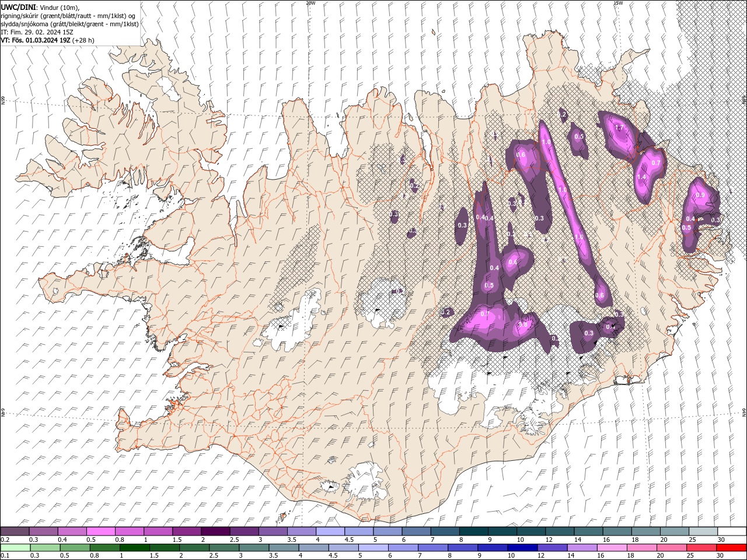The width and height of the screenshot is (747, 560).
Task: Click the valid time line 'VT: Fös. 01.03.2024 19Z'
Action: coord(36,40)
